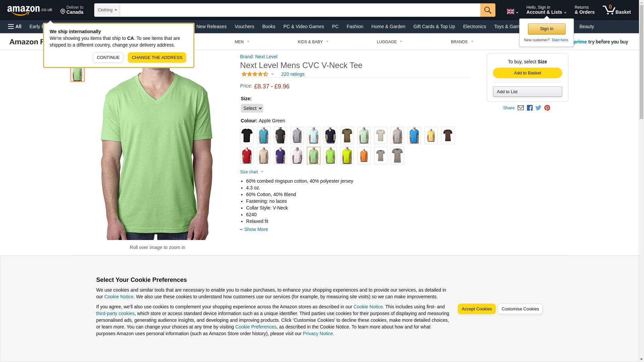Open the MEN fashion menu
644x362 pixels.
point(242,42)
